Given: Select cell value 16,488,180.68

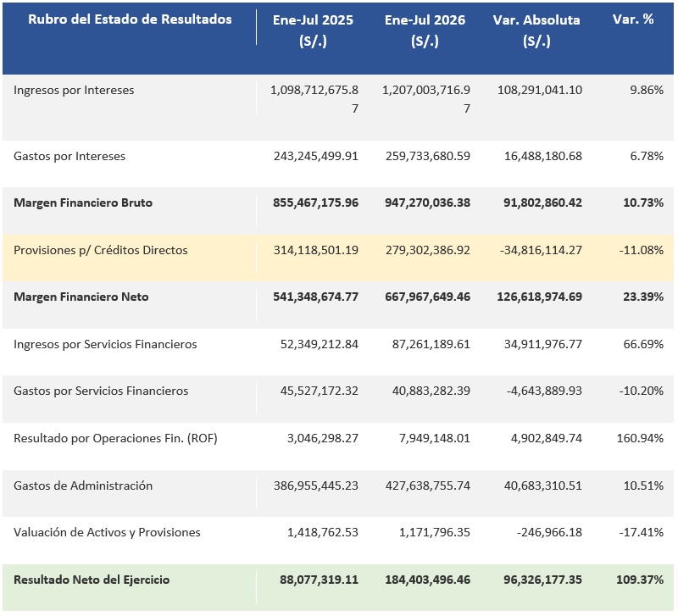Looking at the screenshot, I should coord(543,156).
